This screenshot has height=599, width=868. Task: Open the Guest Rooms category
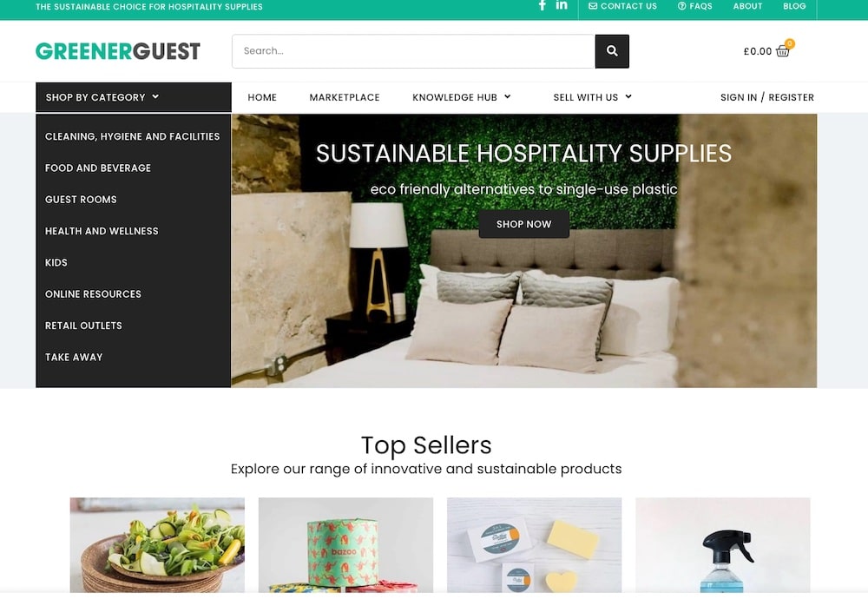coord(81,200)
